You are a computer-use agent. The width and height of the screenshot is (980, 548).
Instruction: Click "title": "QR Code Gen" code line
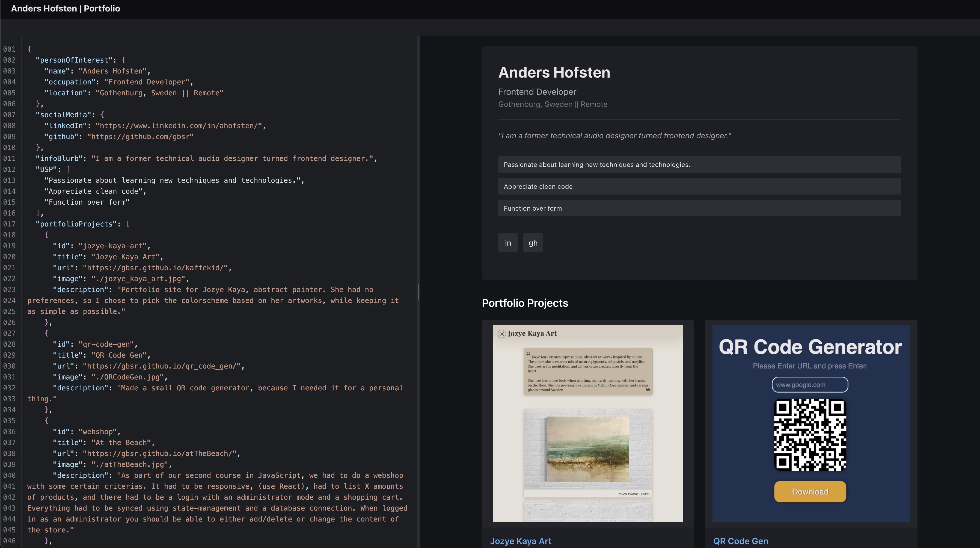point(102,355)
